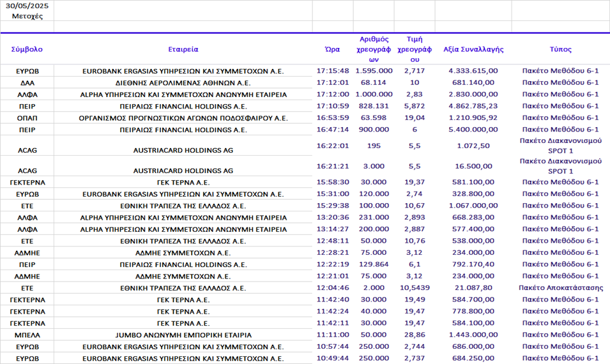Click the time cell 12:21:01
Viewport: 610px width, 364px height.
point(333,276)
